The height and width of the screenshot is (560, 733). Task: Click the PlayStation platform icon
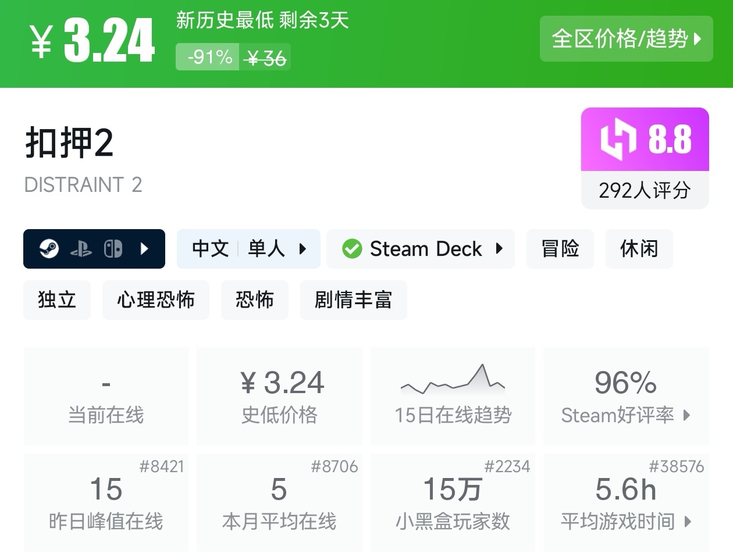tap(81, 249)
